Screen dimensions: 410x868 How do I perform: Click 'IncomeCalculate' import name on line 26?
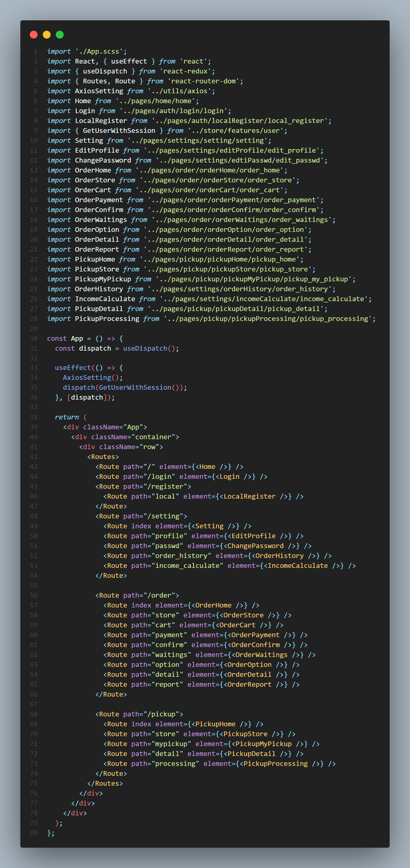[105, 299]
